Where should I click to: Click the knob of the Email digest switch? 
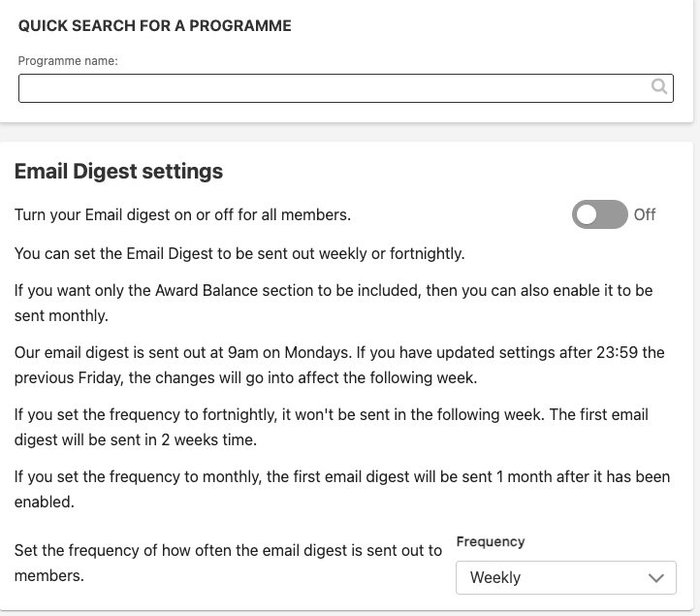(x=587, y=214)
